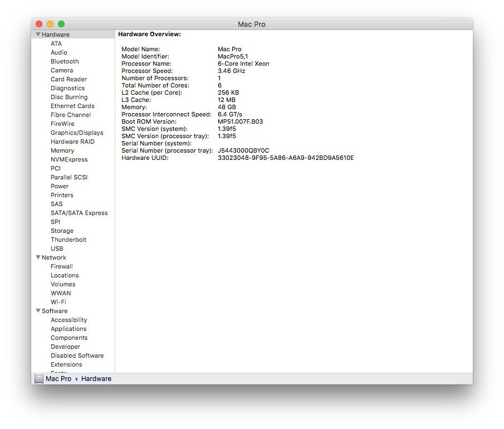
Task: Click the processor speed 3.46 GHz
Action: [232, 71]
